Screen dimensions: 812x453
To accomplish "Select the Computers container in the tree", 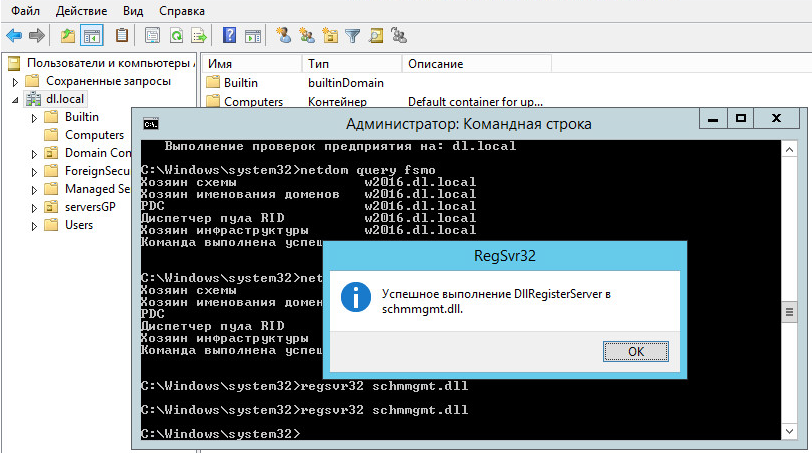I will point(94,135).
